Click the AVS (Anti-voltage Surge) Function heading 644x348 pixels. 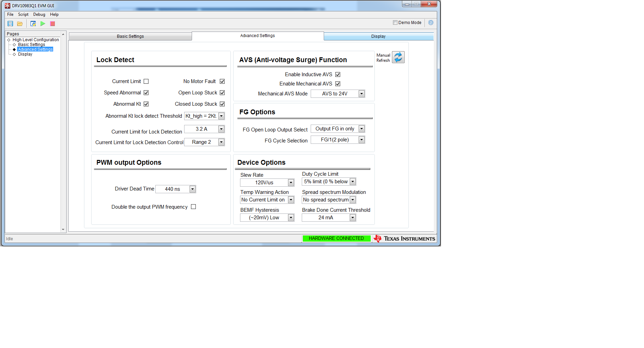[x=293, y=60]
